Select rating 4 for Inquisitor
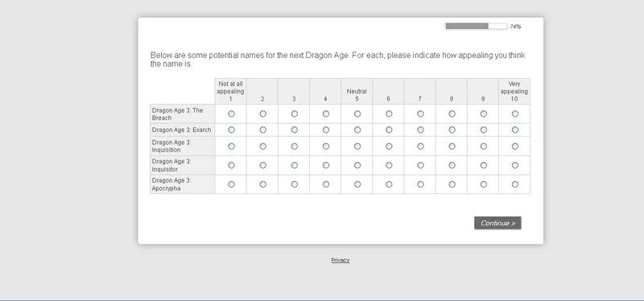The width and height of the screenshot is (644, 301). pos(326,165)
